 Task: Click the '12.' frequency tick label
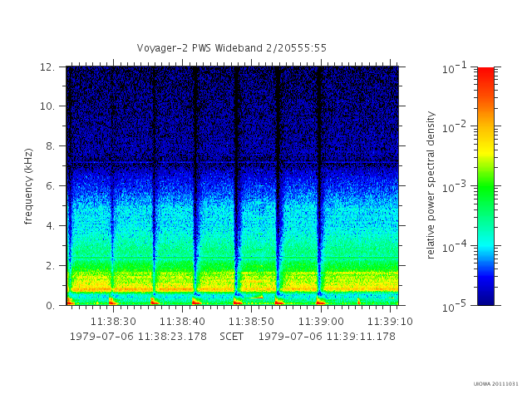[47, 66]
